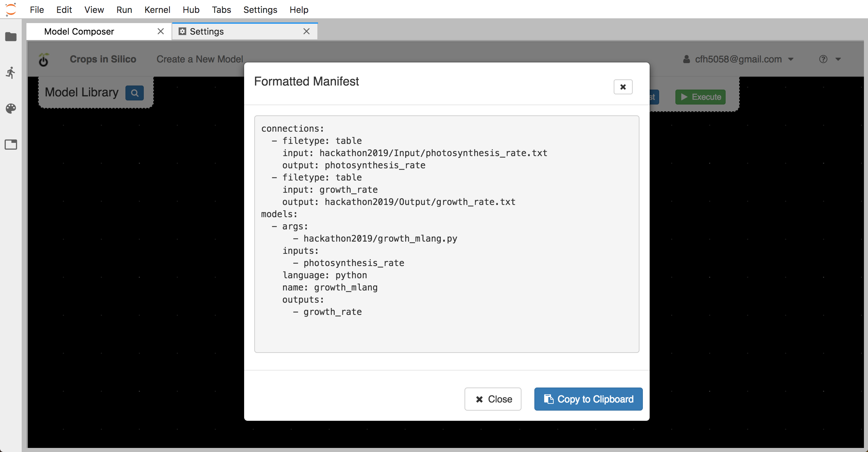Screen dimensions: 868x452
Task: Select the Model Library search icon
Action: pos(134,92)
